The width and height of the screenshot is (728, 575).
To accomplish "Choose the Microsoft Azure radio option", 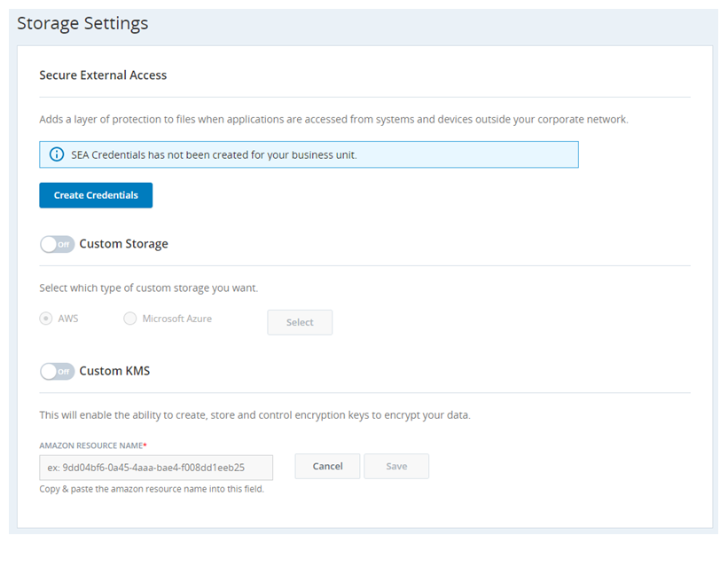I will [x=130, y=319].
